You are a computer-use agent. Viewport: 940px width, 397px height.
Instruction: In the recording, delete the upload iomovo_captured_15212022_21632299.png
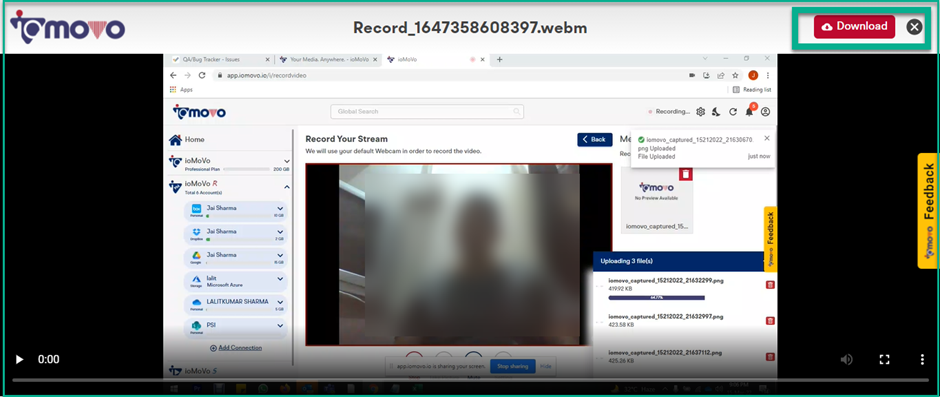pos(770,285)
